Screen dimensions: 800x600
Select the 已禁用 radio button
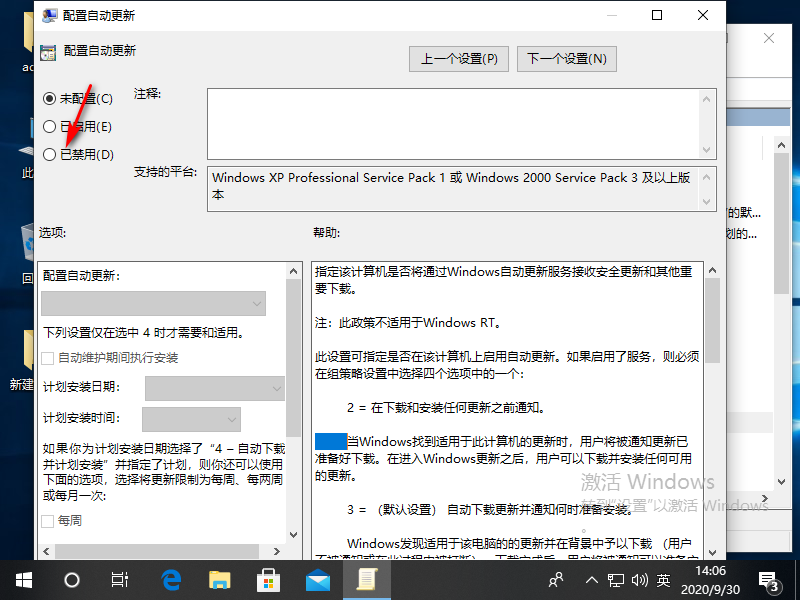click(50, 154)
